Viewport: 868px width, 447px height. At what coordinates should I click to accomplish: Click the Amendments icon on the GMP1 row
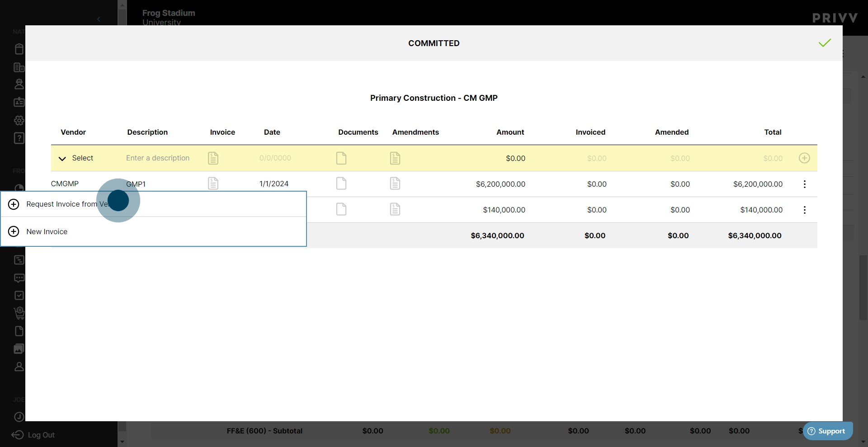[x=395, y=184]
